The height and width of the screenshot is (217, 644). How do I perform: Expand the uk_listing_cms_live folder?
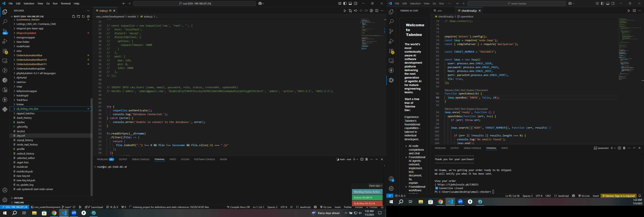coord(51,109)
